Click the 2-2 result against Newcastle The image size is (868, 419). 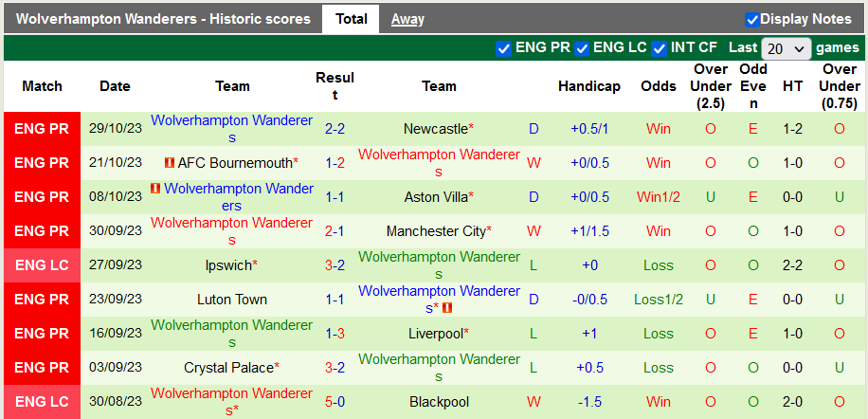click(x=335, y=129)
